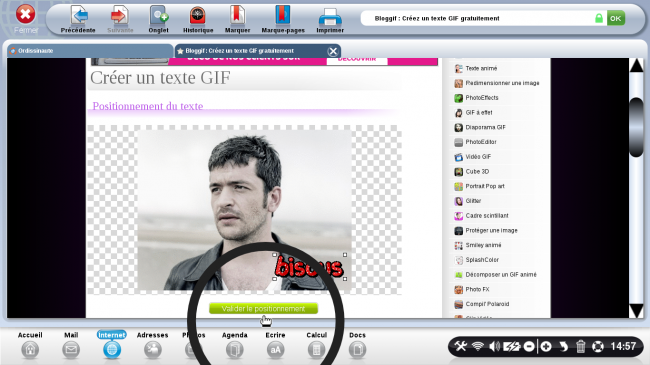Image resolution: width=650 pixels, height=365 pixels.
Task: Open the Mail app icon
Action: pyautogui.click(x=71, y=350)
